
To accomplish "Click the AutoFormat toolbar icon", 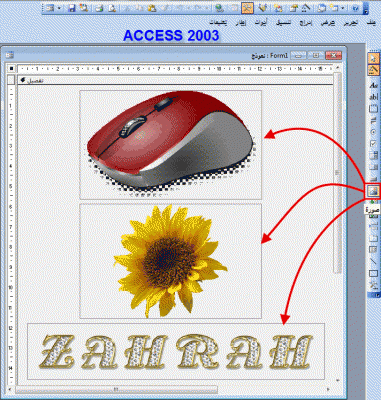I will point(263,8).
